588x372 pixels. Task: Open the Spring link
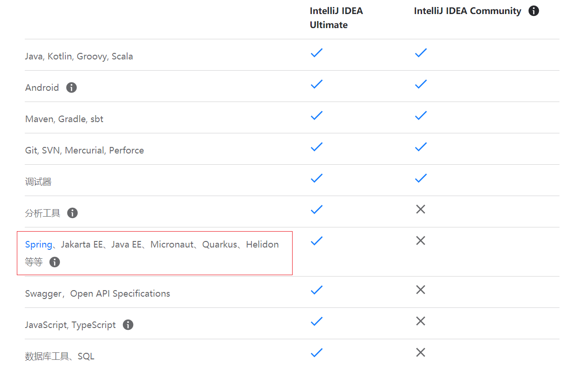tap(39, 244)
